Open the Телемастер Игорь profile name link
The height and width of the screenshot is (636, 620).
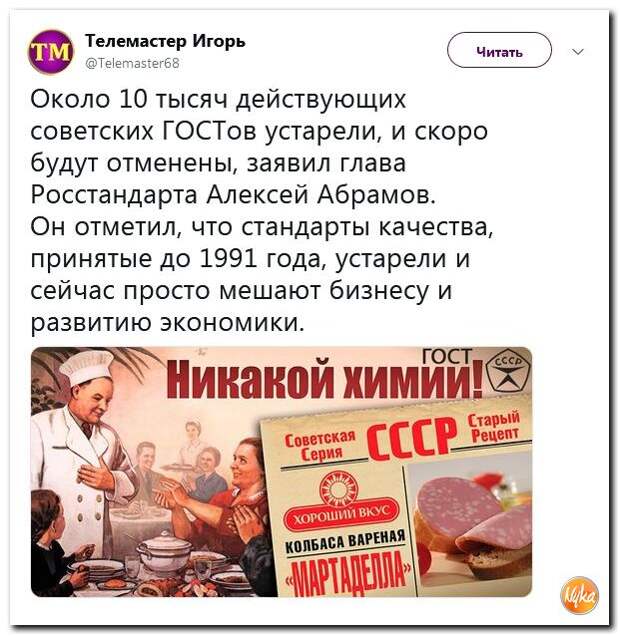coord(165,41)
